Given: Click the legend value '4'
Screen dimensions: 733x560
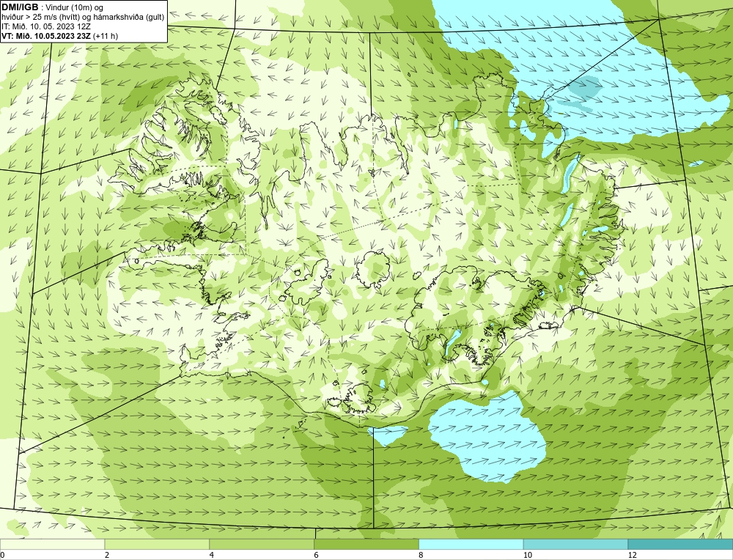Looking at the screenshot, I should 212,555.
